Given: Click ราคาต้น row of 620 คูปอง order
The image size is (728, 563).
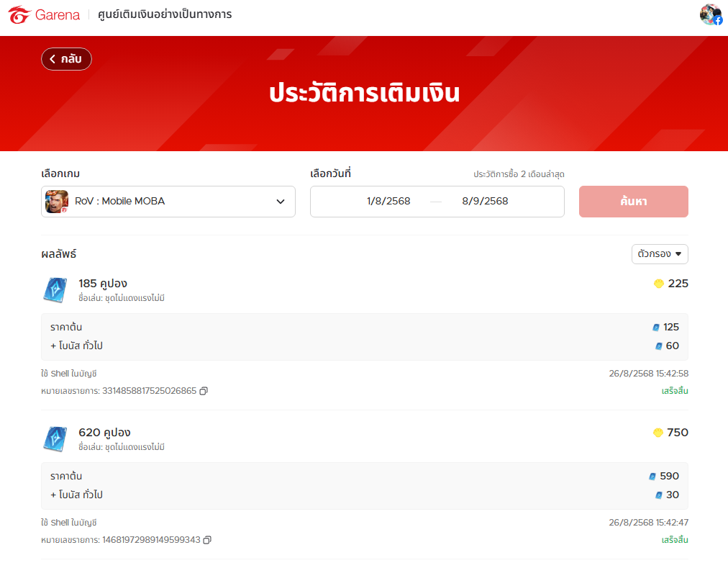Looking at the screenshot, I should click(x=365, y=477).
